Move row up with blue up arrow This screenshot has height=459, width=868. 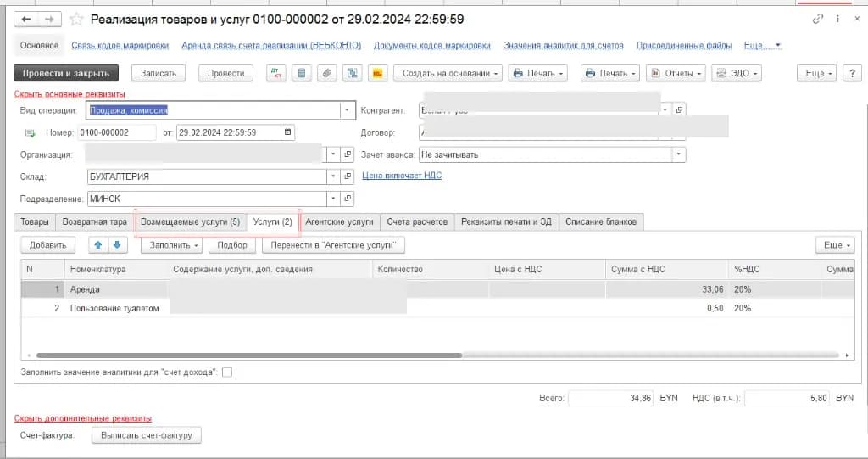tap(98, 245)
